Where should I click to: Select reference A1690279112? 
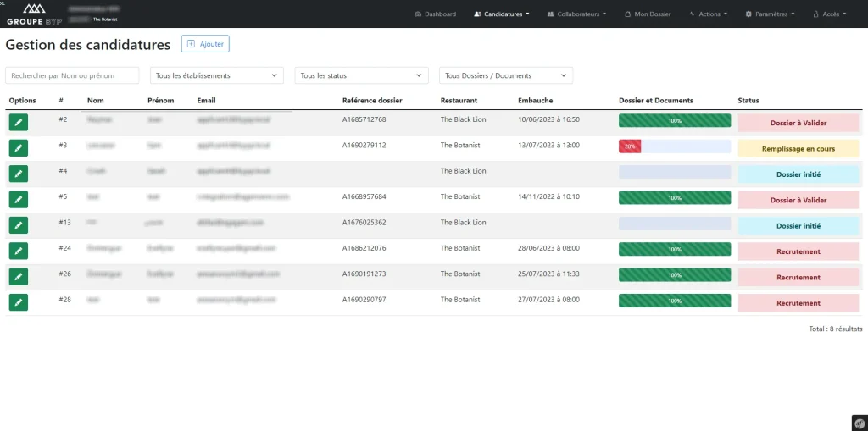(364, 146)
